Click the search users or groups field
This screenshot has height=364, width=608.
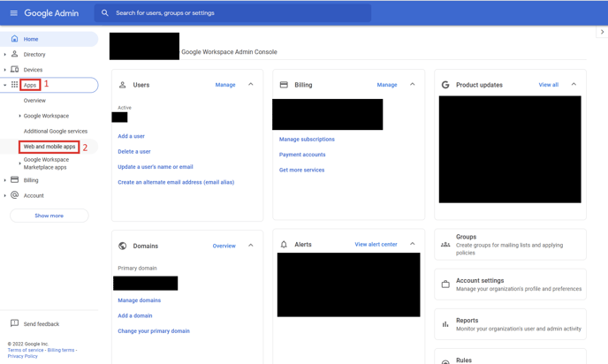pos(239,13)
